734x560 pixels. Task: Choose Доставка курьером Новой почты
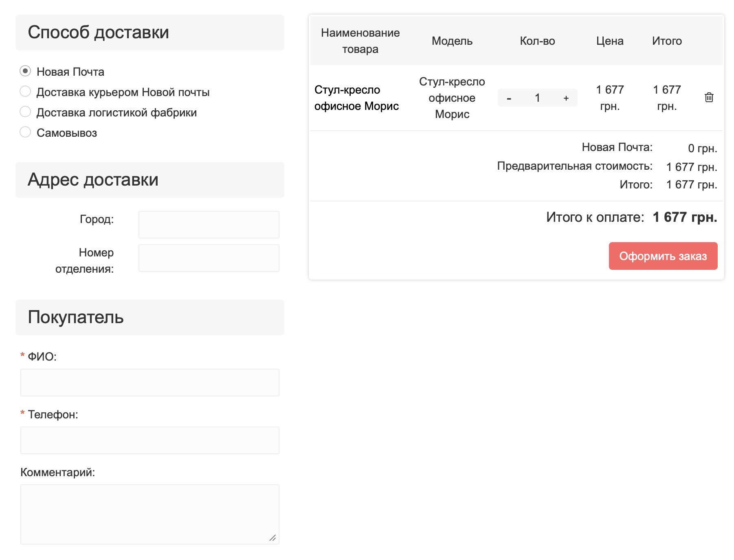click(x=25, y=92)
